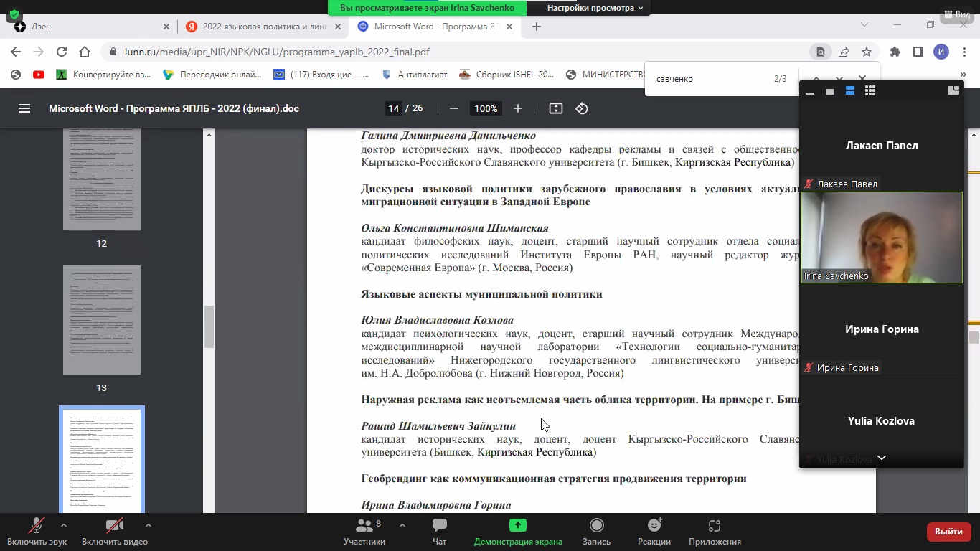
Task: Open the PDF sidebar hamburger menu
Action: (24, 108)
